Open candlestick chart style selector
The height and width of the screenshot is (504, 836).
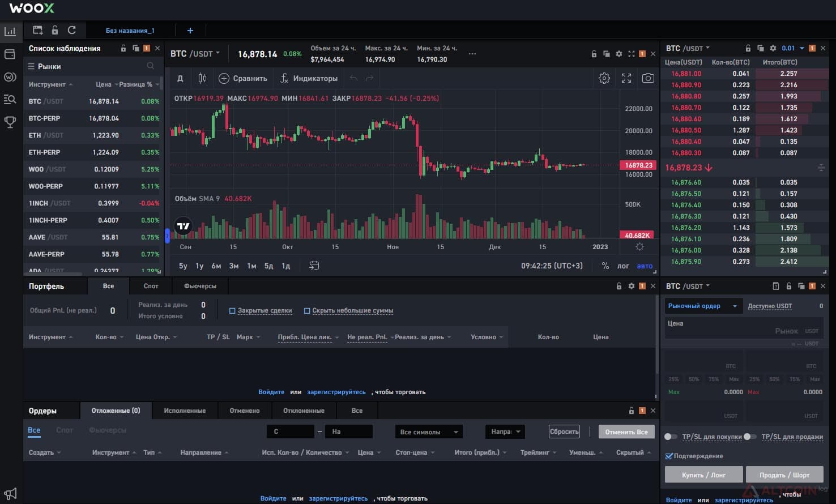(x=202, y=78)
